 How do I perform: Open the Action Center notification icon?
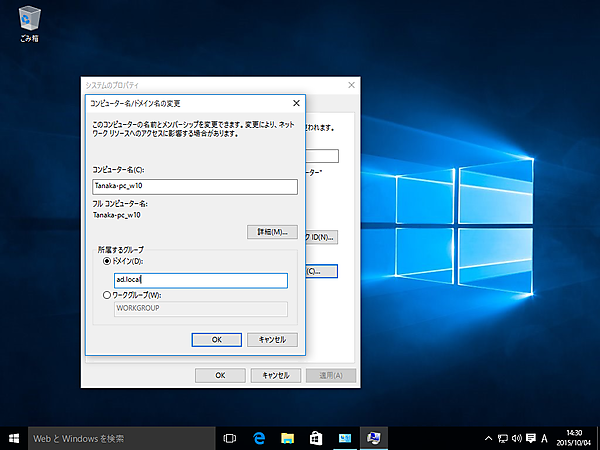[x=530, y=438]
